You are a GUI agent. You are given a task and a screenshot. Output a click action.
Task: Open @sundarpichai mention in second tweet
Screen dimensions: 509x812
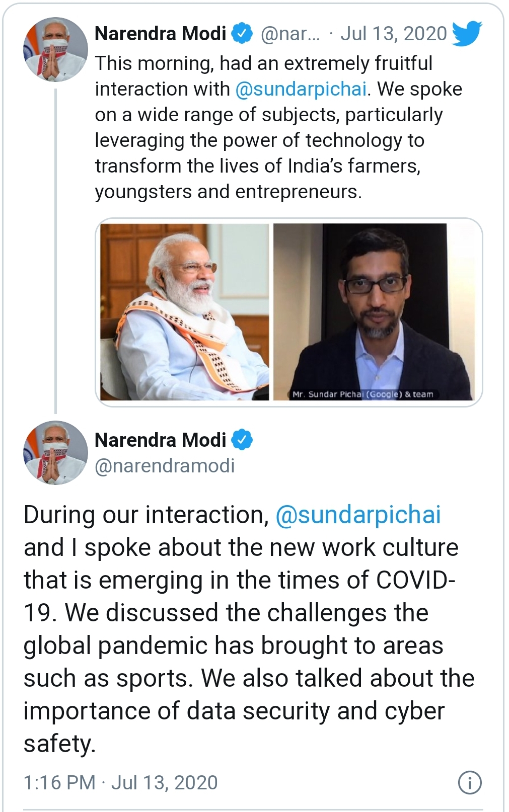click(x=358, y=515)
